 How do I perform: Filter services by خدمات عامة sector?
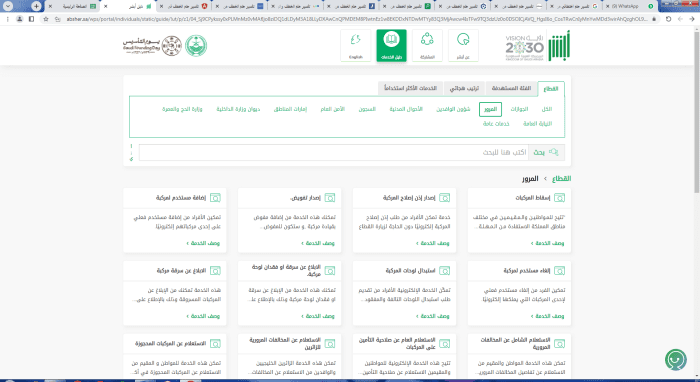[496, 124]
